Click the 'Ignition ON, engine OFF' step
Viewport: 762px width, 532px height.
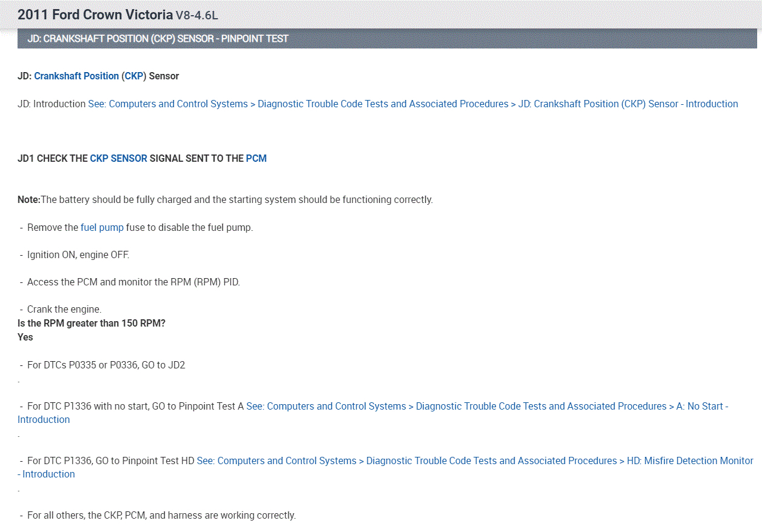[78, 255]
